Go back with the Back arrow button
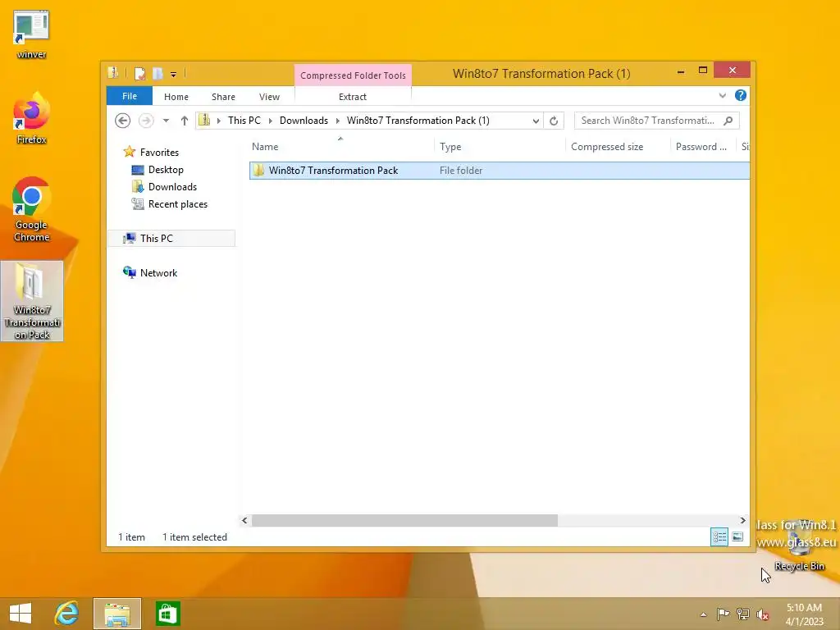This screenshot has width=840, height=630. click(x=123, y=121)
